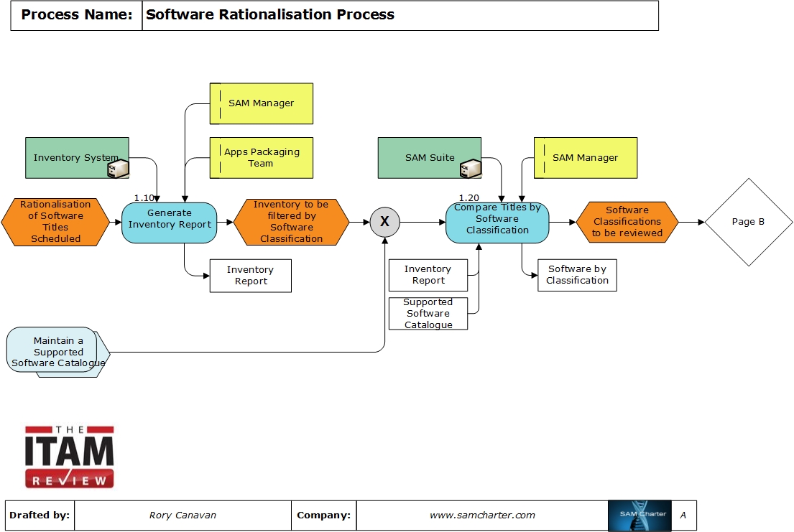Select Software Classifications to be reviewed event
Screen dimensions: 794x532
pyautogui.click(x=627, y=222)
